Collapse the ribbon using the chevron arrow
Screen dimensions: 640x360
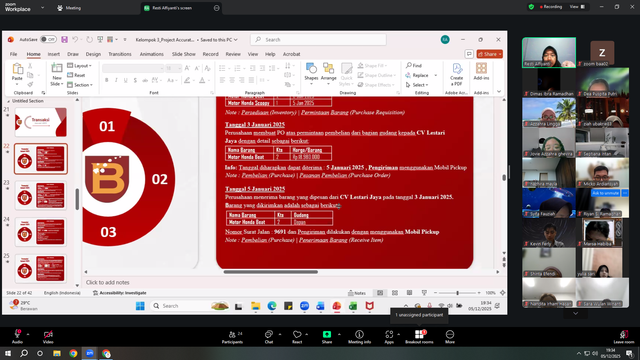pos(499,92)
